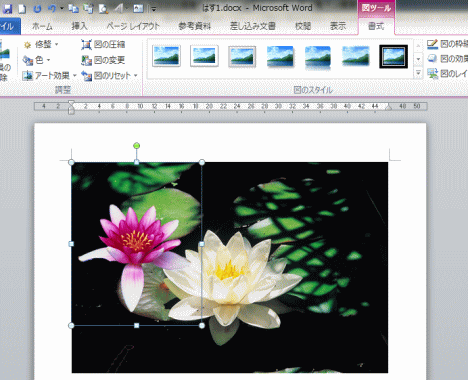Apply the fourth drop-shadow picture style

pos(280,56)
